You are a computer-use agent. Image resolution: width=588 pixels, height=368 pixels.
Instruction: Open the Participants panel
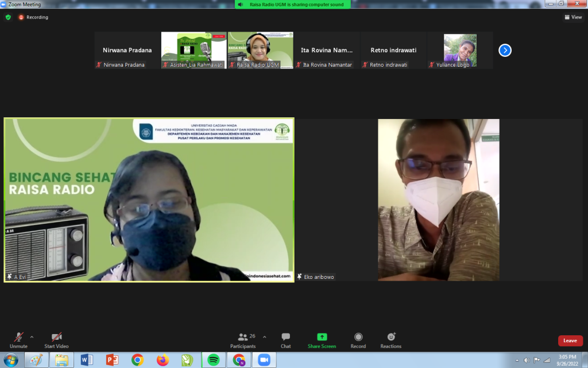coord(243,340)
